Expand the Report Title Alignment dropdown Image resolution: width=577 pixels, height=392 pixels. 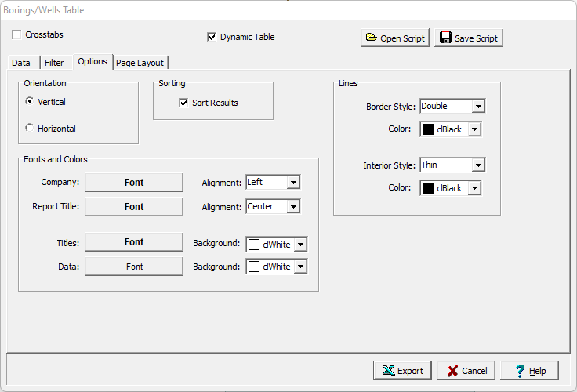(x=293, y=207)
